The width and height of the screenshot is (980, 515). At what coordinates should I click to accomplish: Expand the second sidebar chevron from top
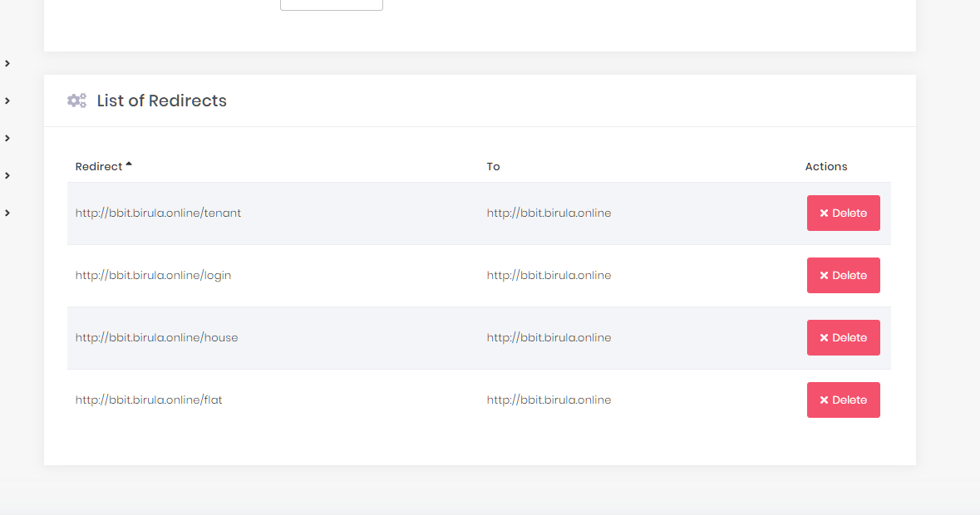[7, 101]
